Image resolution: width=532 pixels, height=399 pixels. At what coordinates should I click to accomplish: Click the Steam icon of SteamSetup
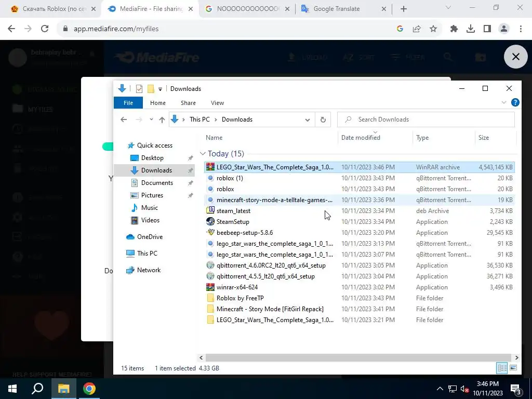210,221
